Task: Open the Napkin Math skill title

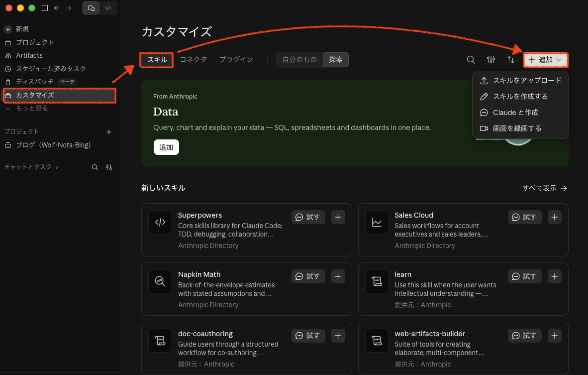Action: point(199,275)
